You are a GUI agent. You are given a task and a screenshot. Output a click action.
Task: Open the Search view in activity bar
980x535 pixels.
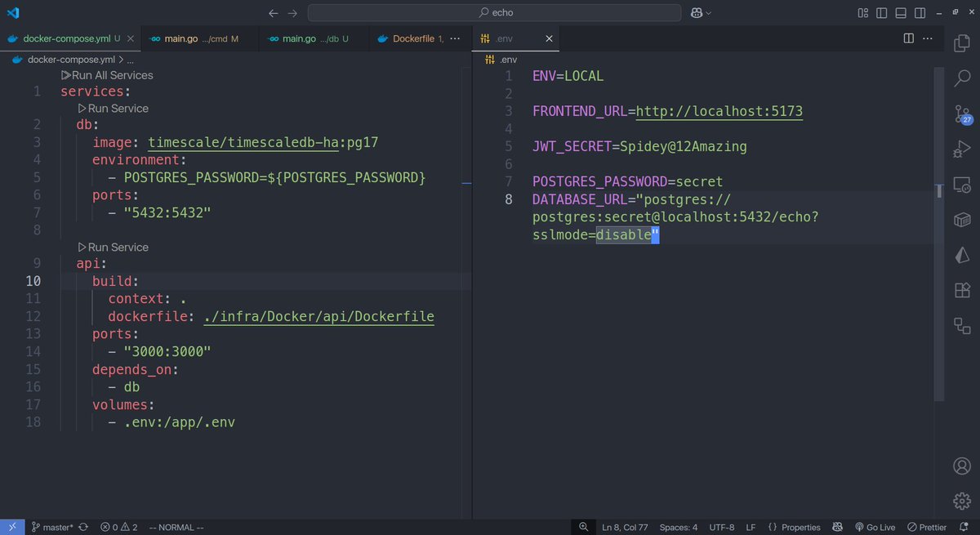pyautogui.click(x=962, y=79)
